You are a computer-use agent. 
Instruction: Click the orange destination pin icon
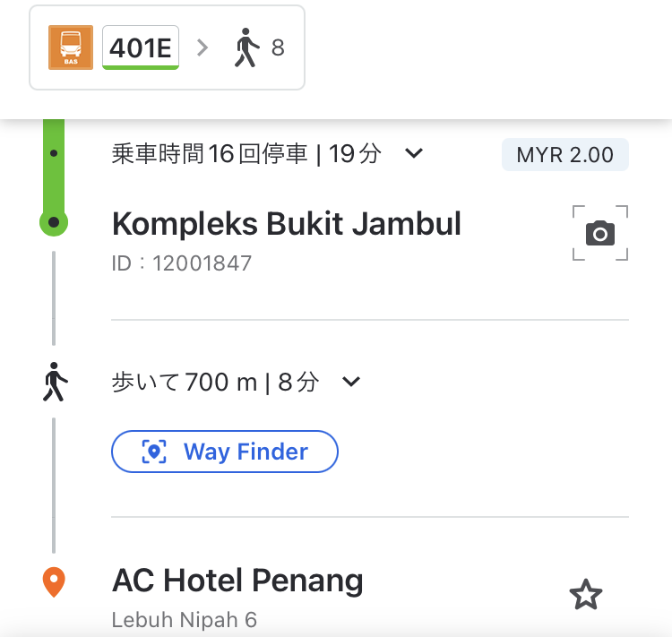(54, 582)
